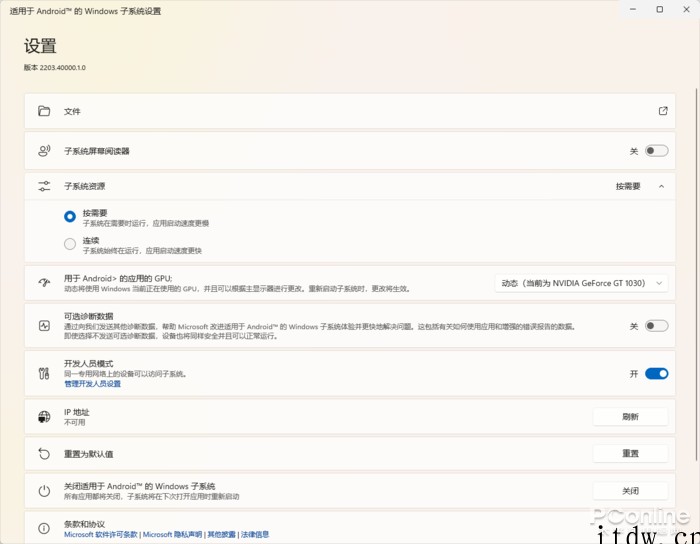Image resolution: width=700 pixels, height=544 pixels.
Task: Click the IP 地址 globe icon
Action: click(44, 417)
